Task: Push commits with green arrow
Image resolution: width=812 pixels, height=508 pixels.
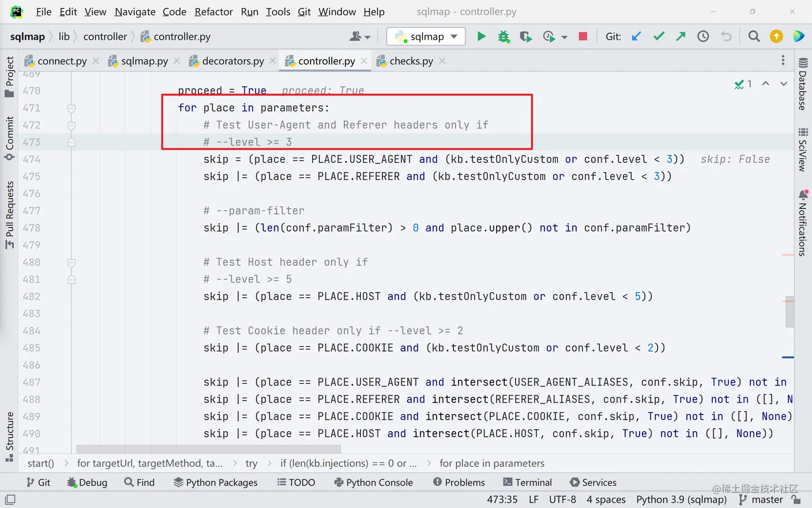Action: pyautogui.click(x=681, y=37)
